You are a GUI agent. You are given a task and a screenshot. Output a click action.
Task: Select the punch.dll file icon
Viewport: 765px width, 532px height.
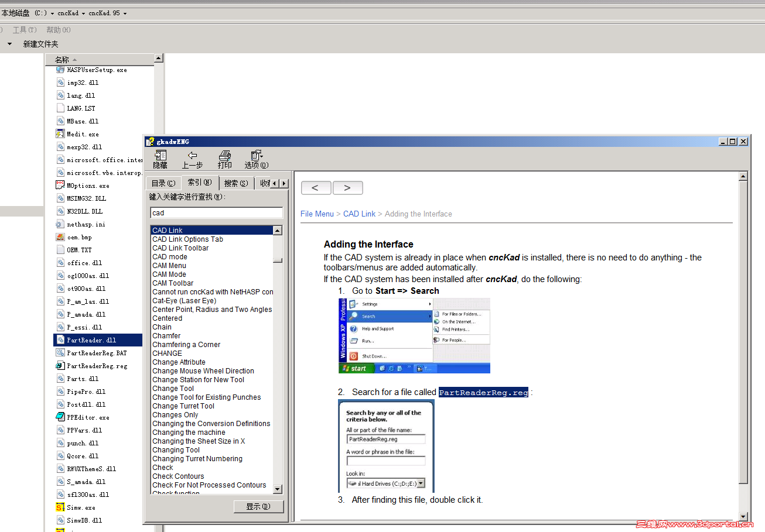pyautogui.click(x=60, y=443)
